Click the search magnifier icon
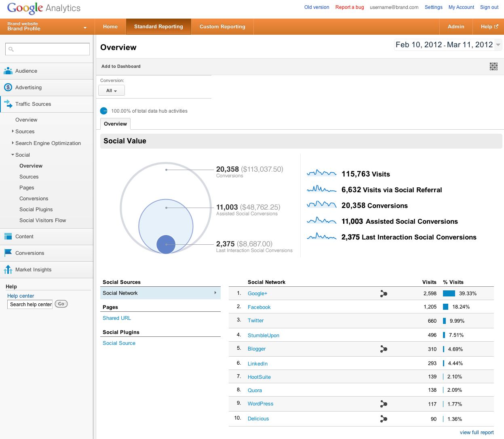 pyautogui.click(x=11, y=49)
